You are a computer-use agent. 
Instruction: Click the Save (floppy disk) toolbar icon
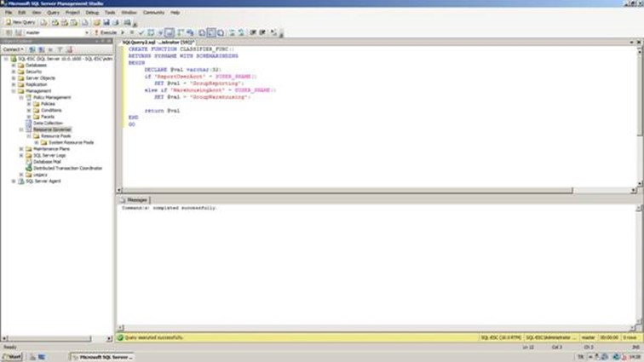click(106, 22)
